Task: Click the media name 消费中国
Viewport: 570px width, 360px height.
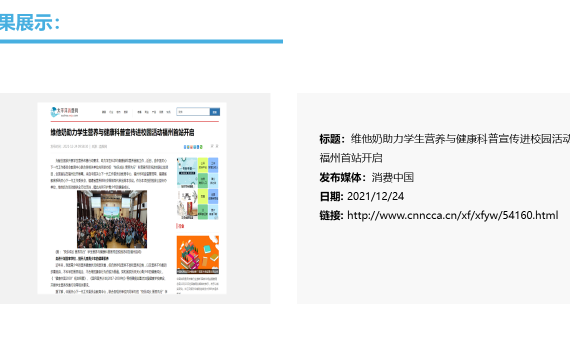Action: [x=393, y=177]
